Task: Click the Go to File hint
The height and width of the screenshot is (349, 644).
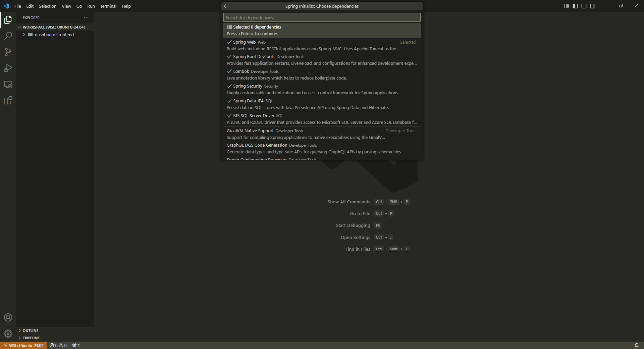Action: pos(360,213)
